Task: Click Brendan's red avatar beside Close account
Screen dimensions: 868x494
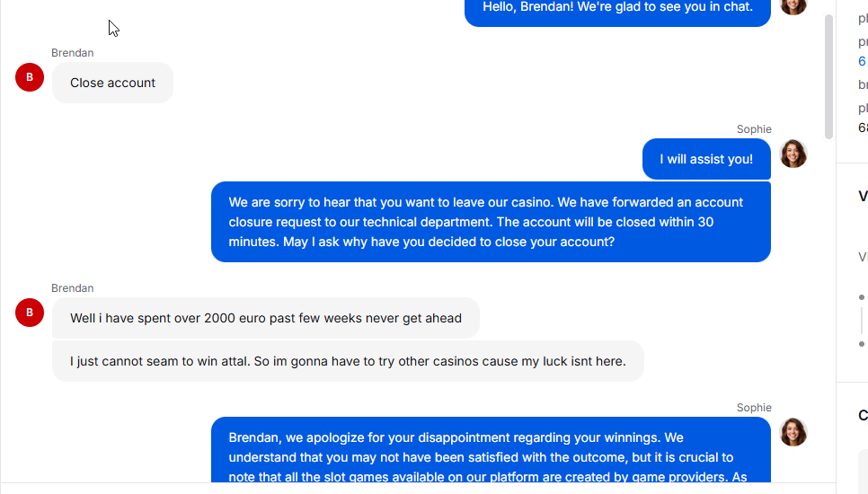Action: tap(30, 77)
